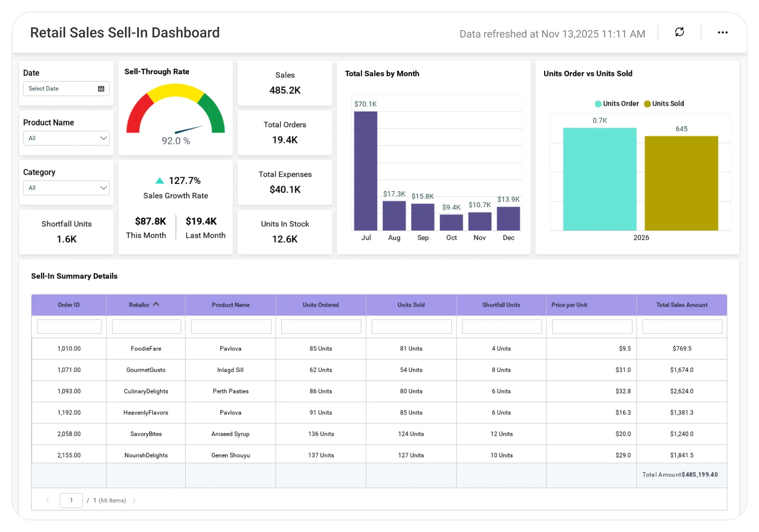Click the page number input in pager
The width and height of the screenshot is (759, 532).
(x=71, y=500)
